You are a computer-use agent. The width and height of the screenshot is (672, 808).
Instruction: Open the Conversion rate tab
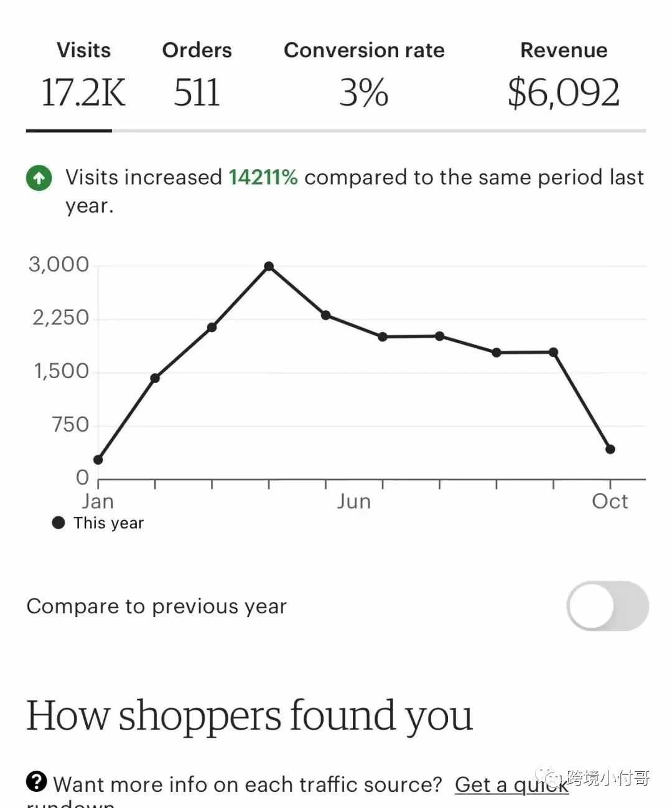[364, 76]
